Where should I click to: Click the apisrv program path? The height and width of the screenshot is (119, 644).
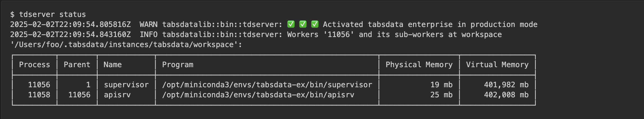click(258, 95)
